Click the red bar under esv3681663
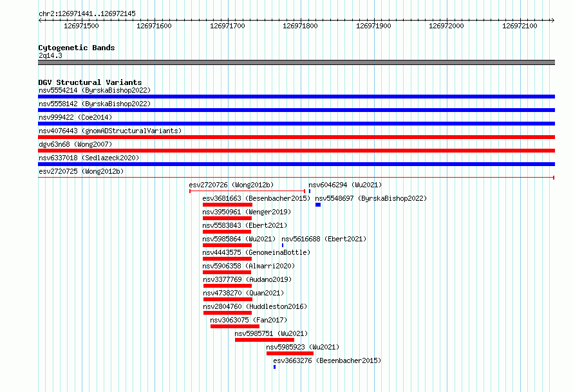The width and height of the screenshot is (573, 392). tap(227, 205)
